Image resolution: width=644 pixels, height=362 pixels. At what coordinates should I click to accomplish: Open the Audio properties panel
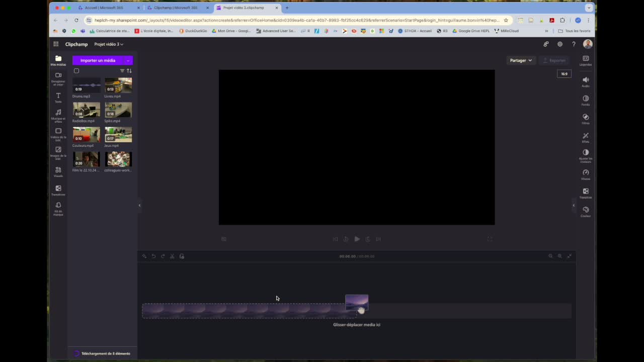(x=585, y=82)
